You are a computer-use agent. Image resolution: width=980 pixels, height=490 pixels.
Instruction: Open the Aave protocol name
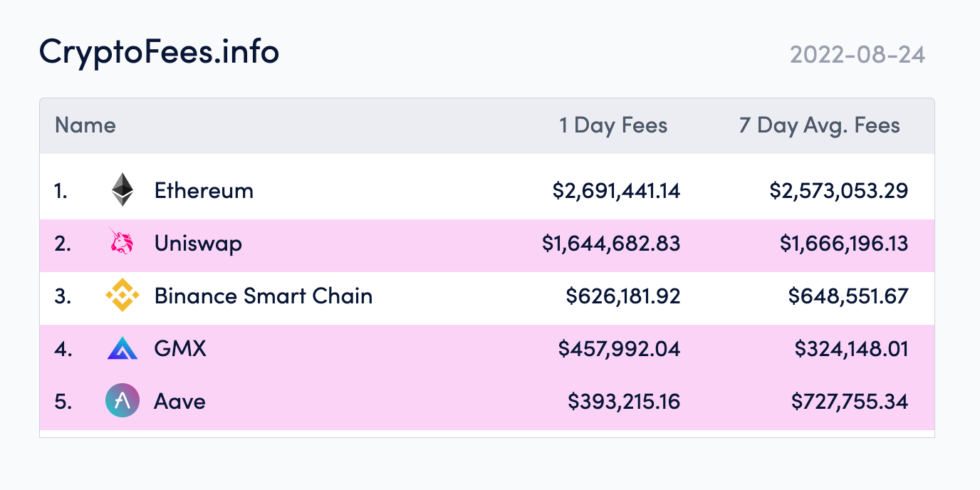click(x=179, y=401)
